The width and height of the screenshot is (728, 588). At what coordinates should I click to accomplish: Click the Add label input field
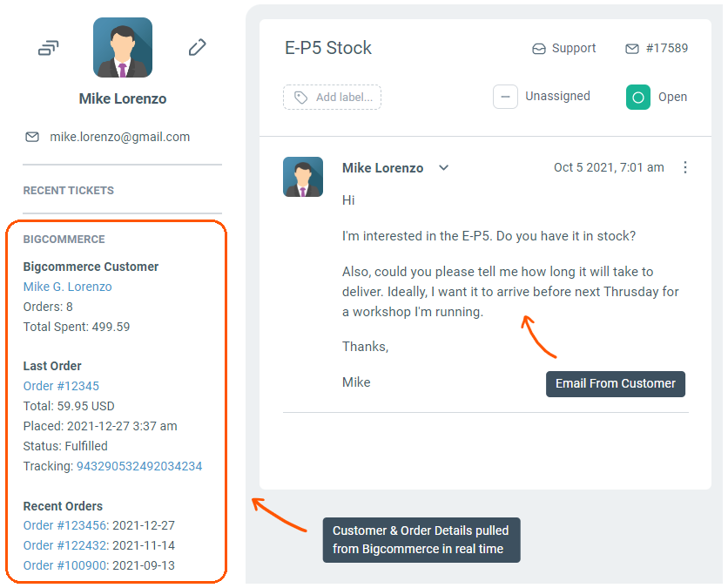[343, 98]
